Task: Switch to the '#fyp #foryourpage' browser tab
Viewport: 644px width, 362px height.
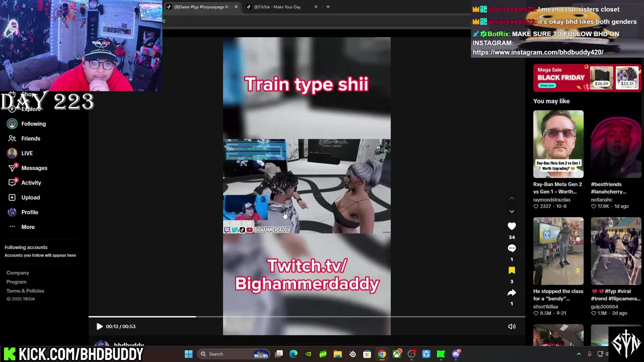Action: click(201, 7)
